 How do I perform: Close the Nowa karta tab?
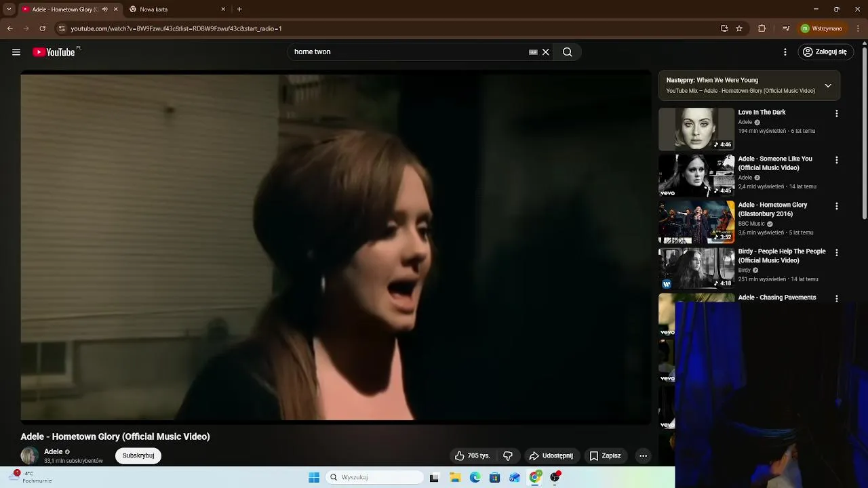[223, 9]
